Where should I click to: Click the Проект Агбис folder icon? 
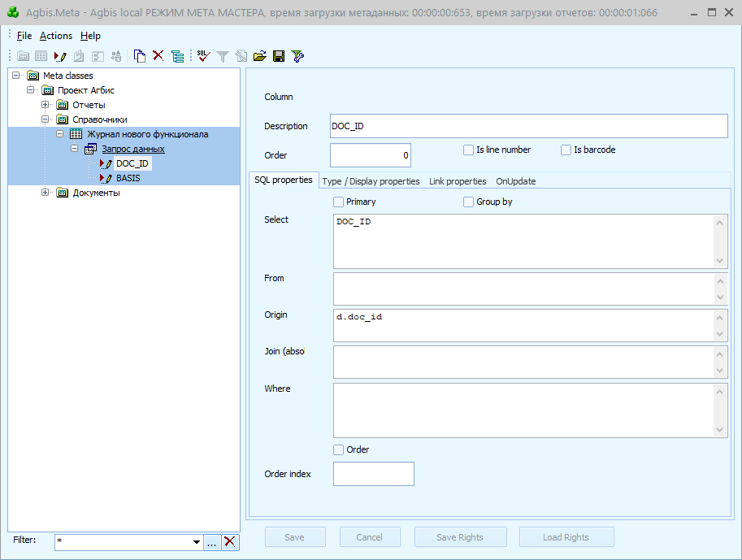pyautogui.click(x=48, y=90)
